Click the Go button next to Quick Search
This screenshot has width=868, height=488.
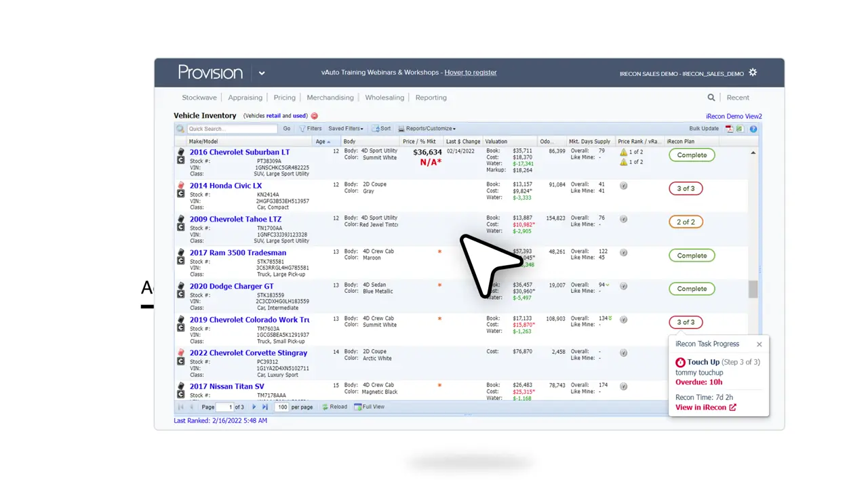287,129
